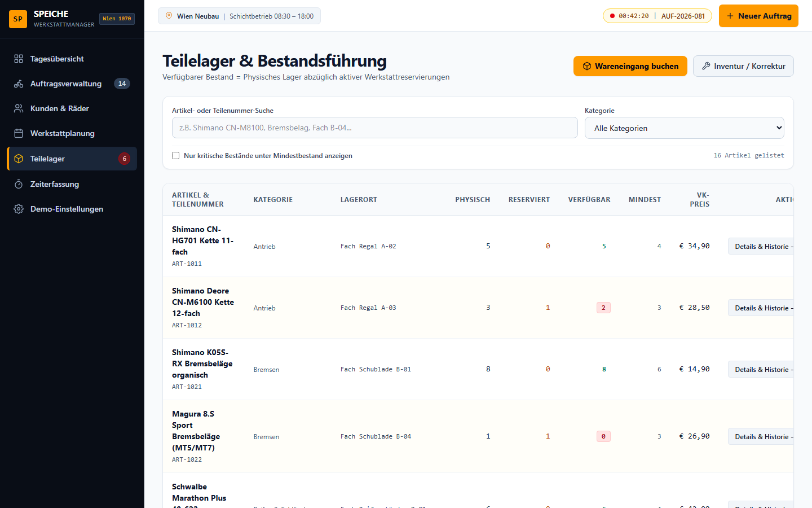Click the location pin icon next to Wien Neubau
Image resolution: width=812 pixels, height=508 pixels.
tap(169, 16)
